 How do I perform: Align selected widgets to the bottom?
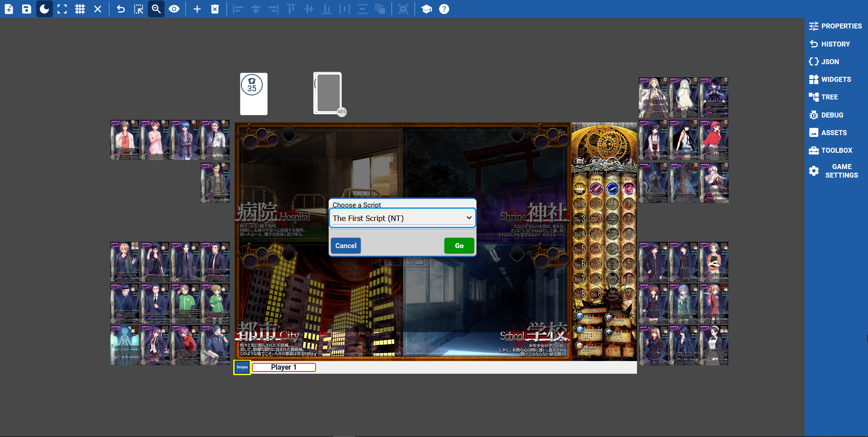pyautogui.click(x=327, y=9)
